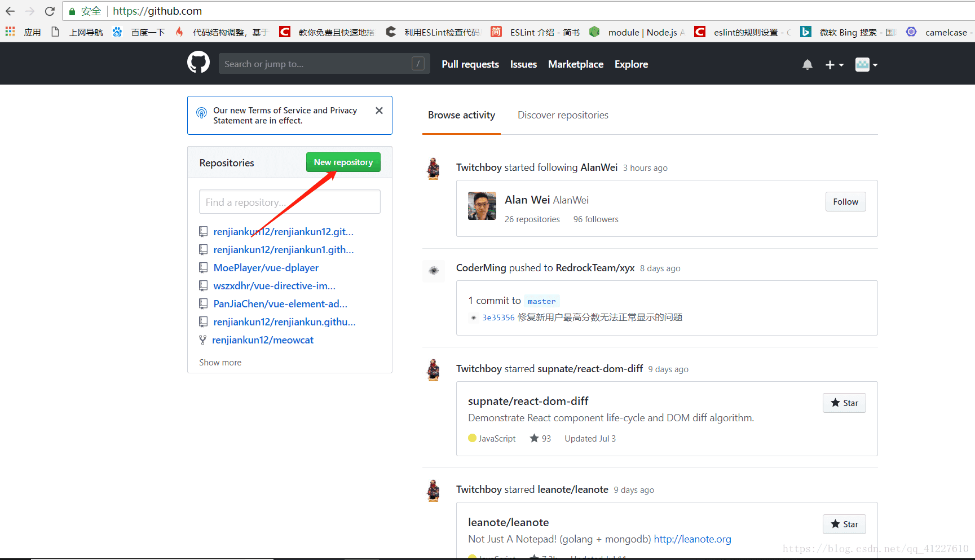Open MoePlayer/vue-dplayer repository
Image resolution: width=975 pixels, height=560 pixels.
266,268
